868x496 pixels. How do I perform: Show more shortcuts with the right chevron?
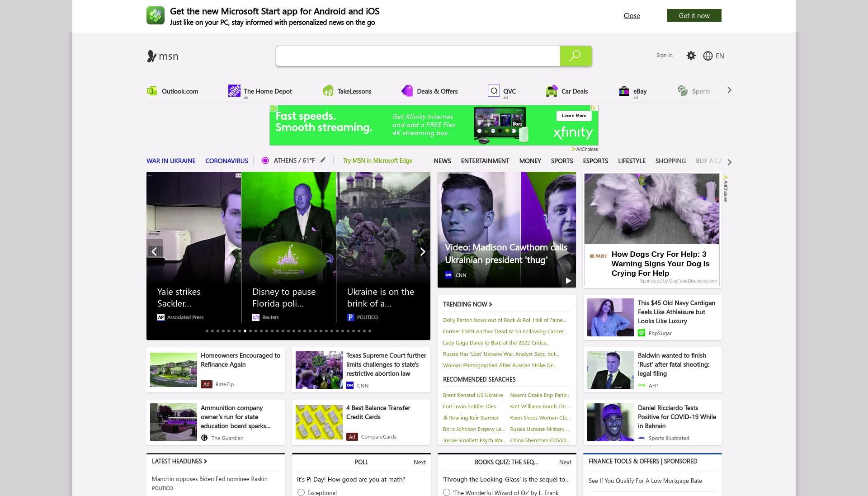click(729, 90)
